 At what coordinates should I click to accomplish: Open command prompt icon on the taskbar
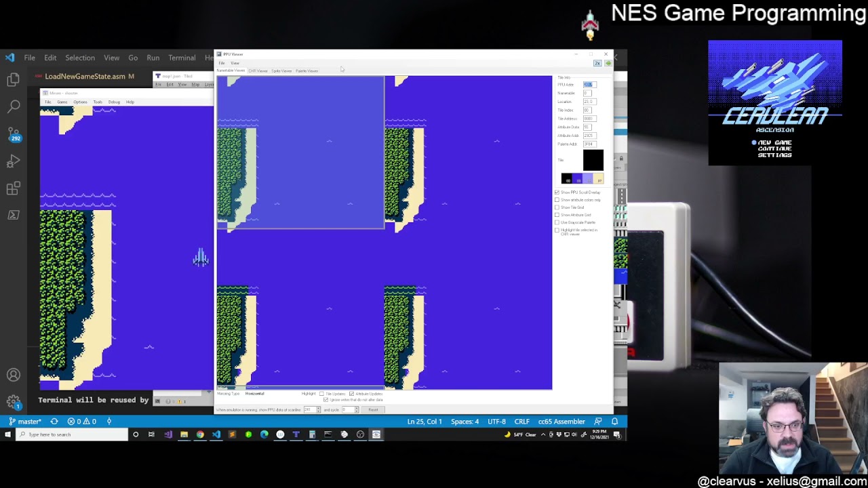point(328,434)
